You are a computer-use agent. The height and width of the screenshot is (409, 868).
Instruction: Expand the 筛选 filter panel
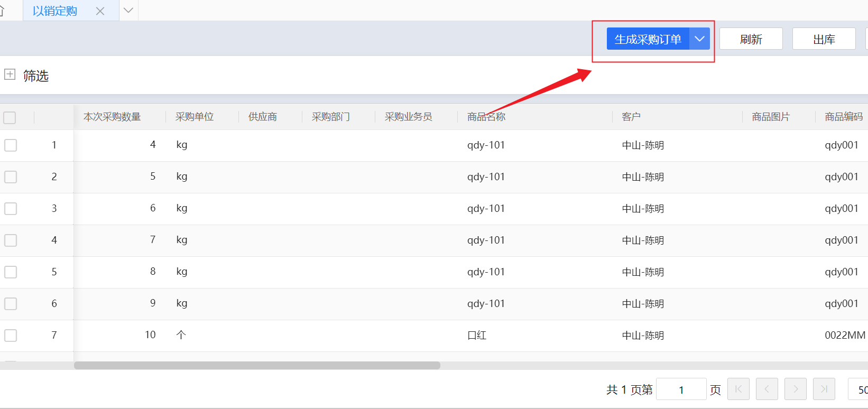click(x=10, y=75)
